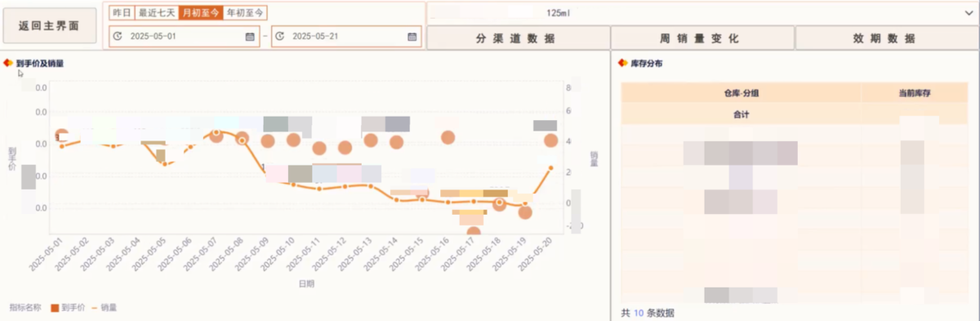This screenshot has width=980, height=321.
Task: Expand the 125ml product dropdown arrow
Action: [969, 13]
